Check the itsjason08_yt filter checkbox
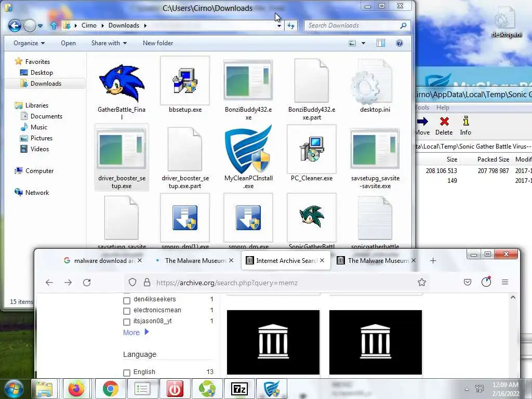The height and width of the screenshot is (399, 532). tap(127, 322)
